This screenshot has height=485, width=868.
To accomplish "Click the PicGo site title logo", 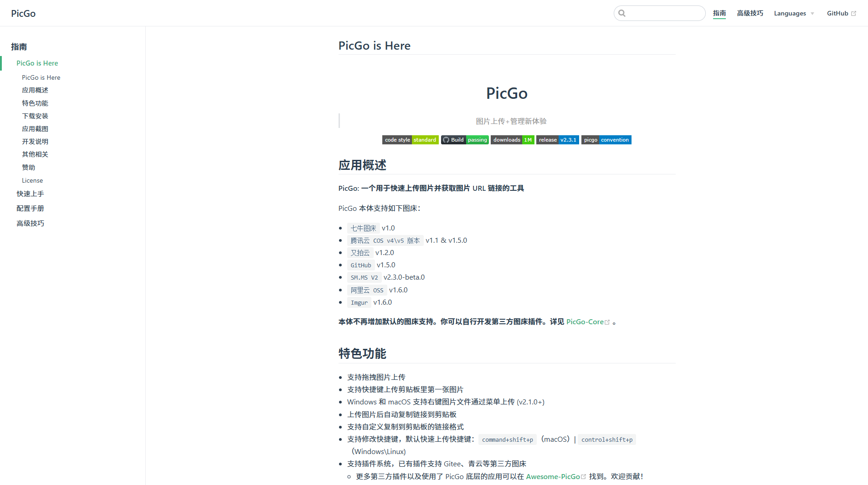I will pyautogui.click(x=23, y=13).
